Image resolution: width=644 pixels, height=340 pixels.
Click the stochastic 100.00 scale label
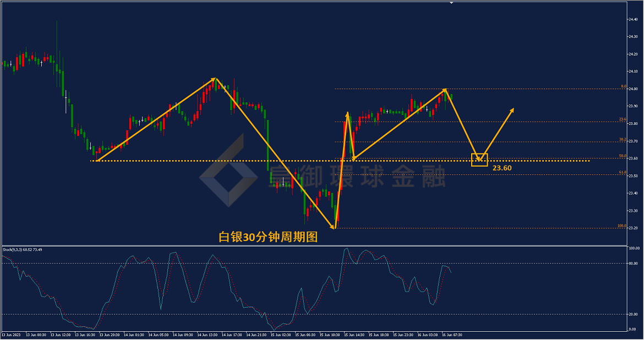coord(634,249)
